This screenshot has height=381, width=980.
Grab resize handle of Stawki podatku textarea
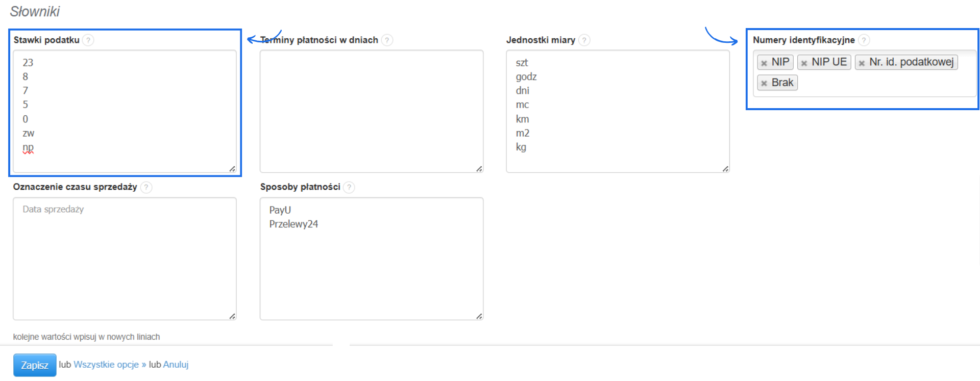coord(232,169)
